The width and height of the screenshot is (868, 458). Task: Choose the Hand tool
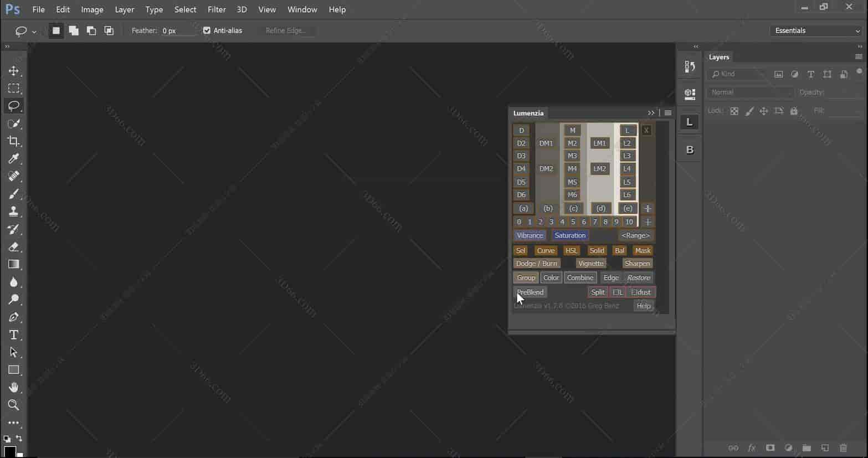tap(13, 388)
